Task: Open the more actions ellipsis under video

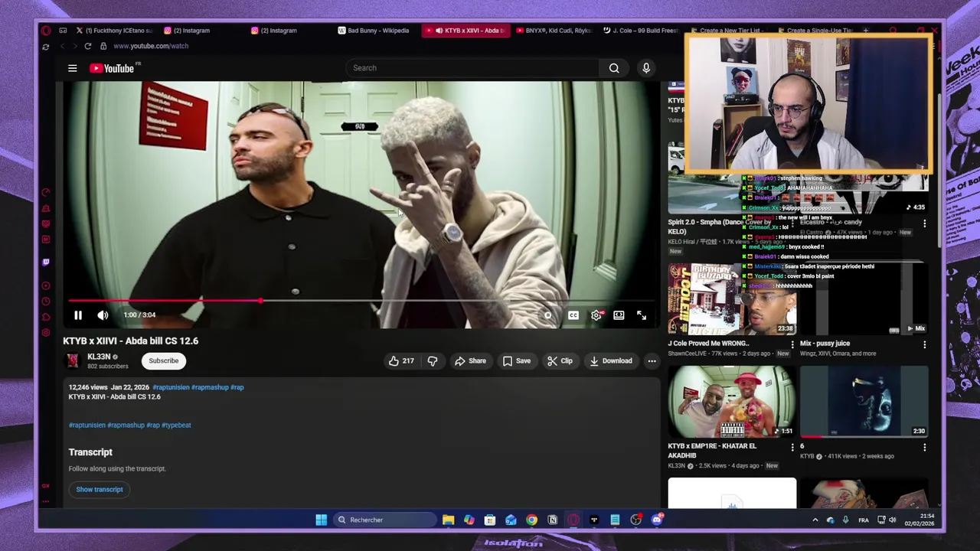Action: (x=652, y=360)
